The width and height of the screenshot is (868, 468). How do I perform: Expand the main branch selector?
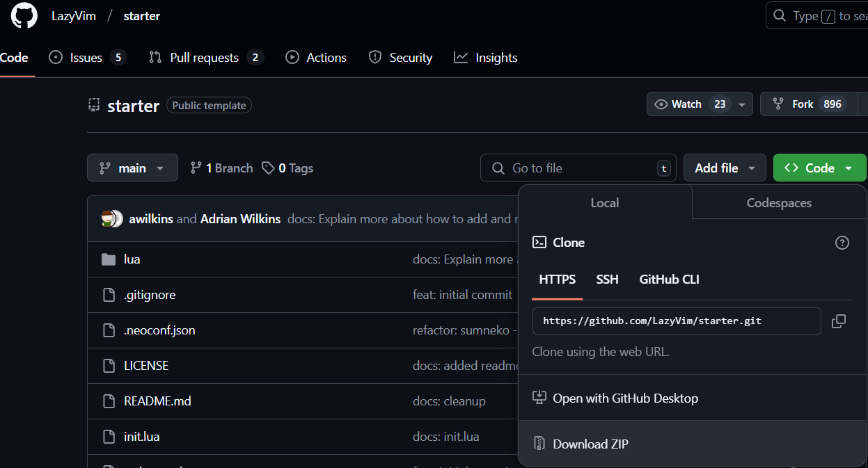coord(132,168)
